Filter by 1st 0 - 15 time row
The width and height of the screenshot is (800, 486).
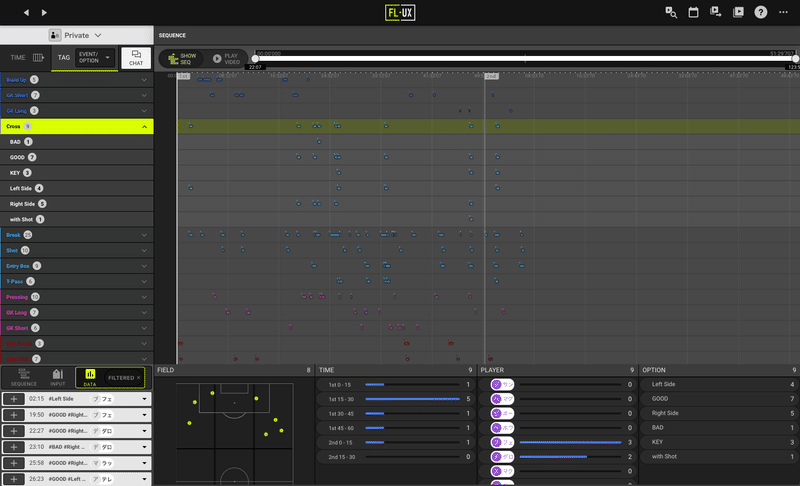tap(396, 385)
